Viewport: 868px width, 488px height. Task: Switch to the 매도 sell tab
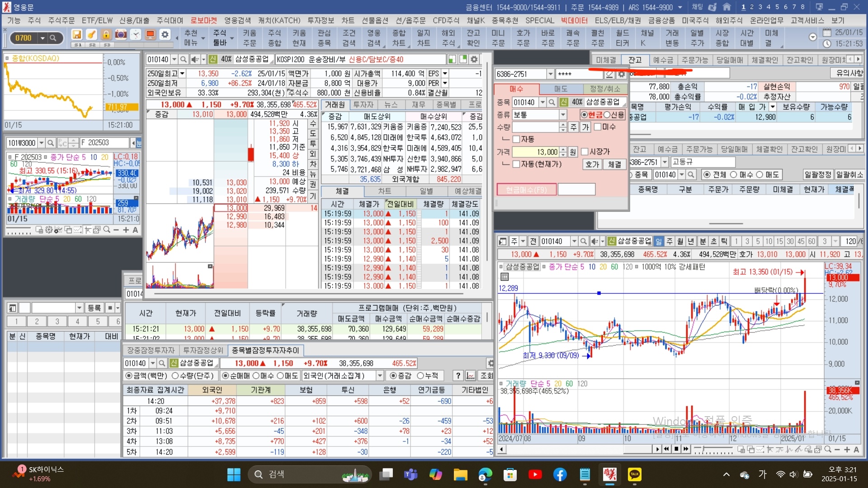561,89
